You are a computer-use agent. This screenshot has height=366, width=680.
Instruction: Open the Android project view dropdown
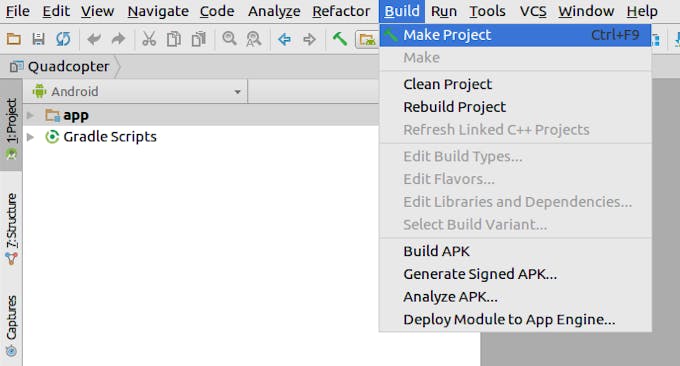tap(137, 92)
